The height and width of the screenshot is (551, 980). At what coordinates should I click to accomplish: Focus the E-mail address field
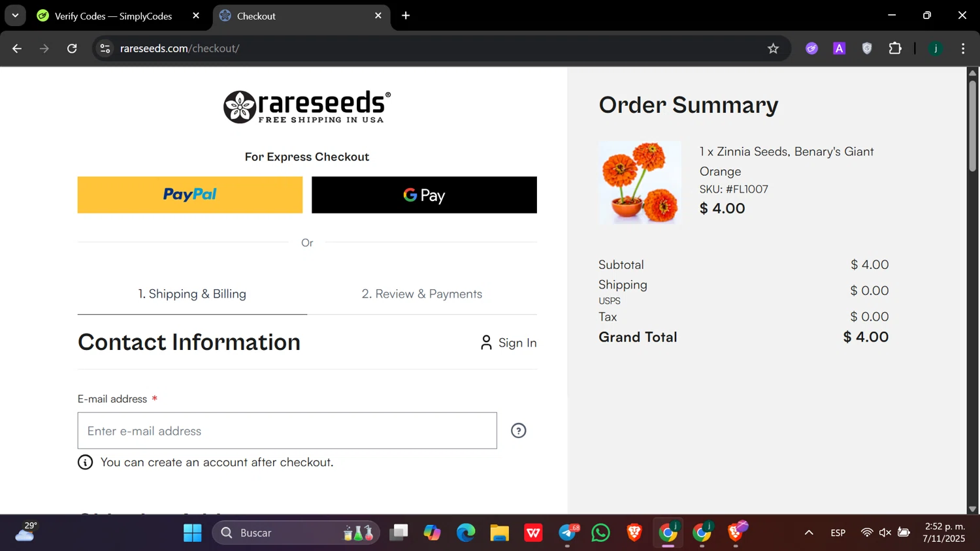287,430
